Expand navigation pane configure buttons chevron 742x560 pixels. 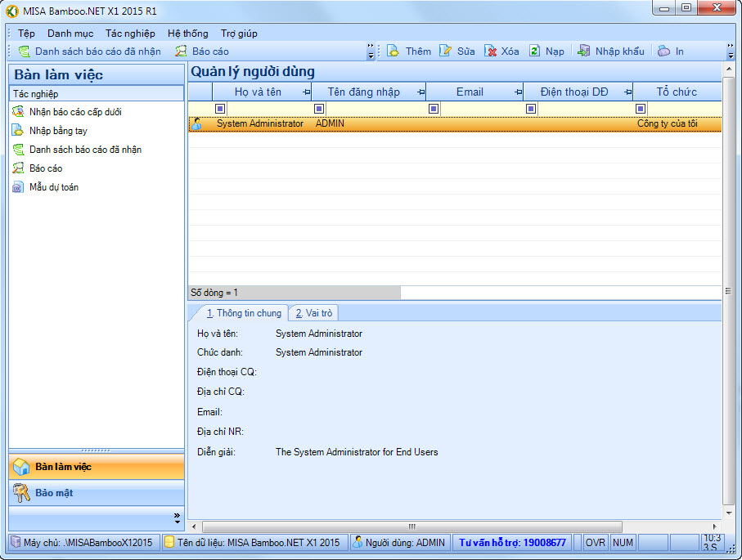(177, 518)
